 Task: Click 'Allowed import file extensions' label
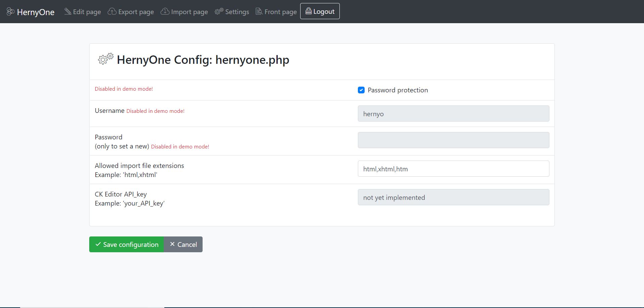pos(140,166)
